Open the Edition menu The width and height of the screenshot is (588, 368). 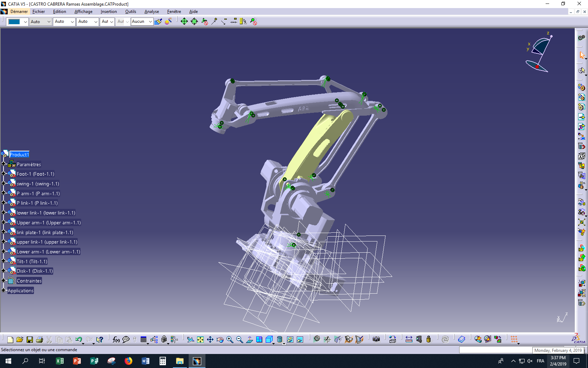[59, 12]
